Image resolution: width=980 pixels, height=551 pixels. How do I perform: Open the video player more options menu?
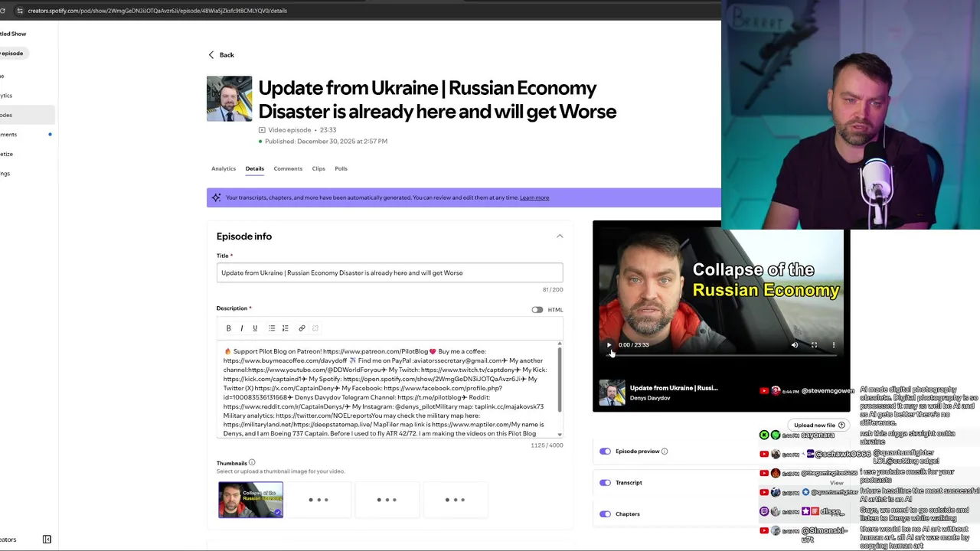pyautogui.click(x=834, y=345)
